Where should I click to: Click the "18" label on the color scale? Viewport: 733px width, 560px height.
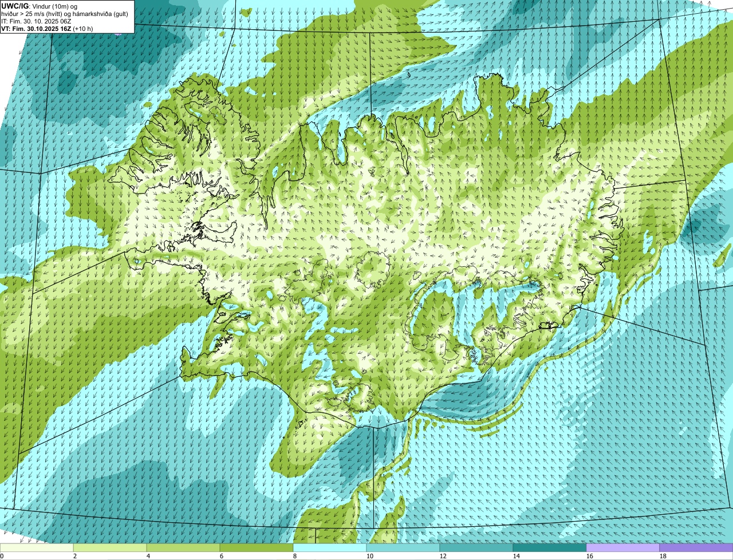pos(663,556)
